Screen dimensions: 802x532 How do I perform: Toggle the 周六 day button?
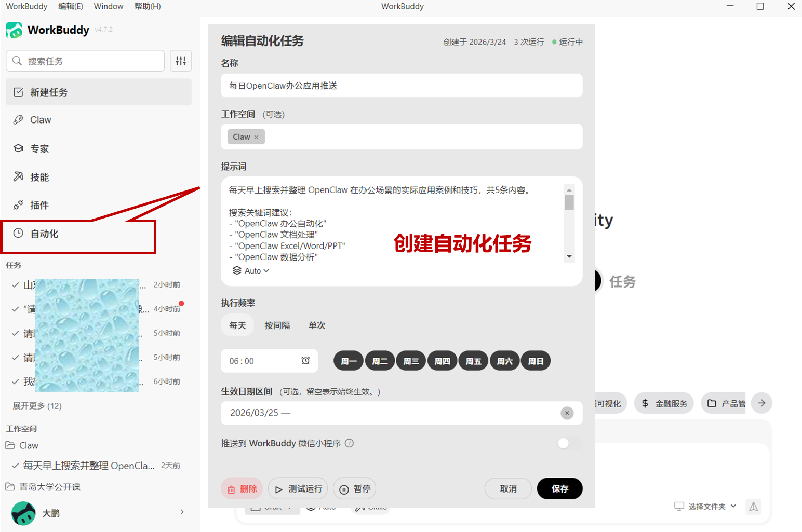point(504,361)
